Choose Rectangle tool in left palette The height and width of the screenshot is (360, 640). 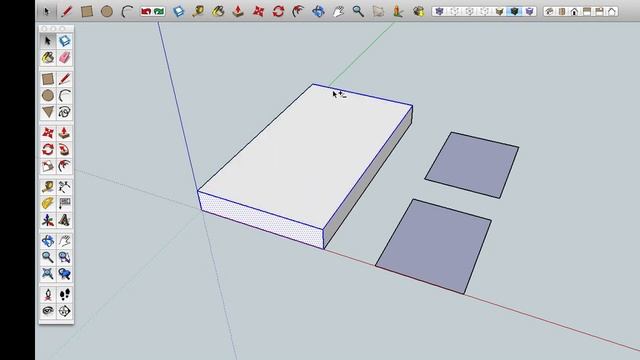tap(48, 79)
